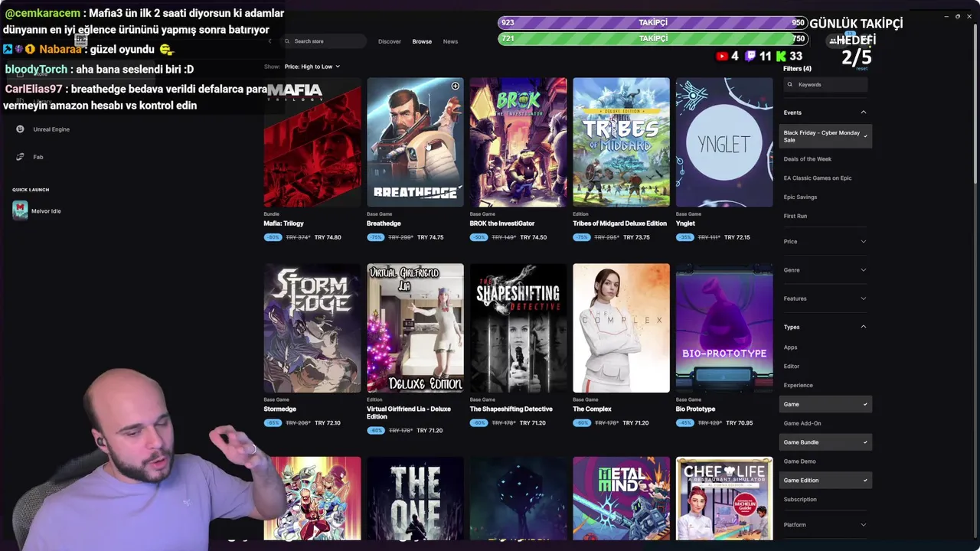
Task: Open the BROK the InvestiGator cover art
Action: 518,142
